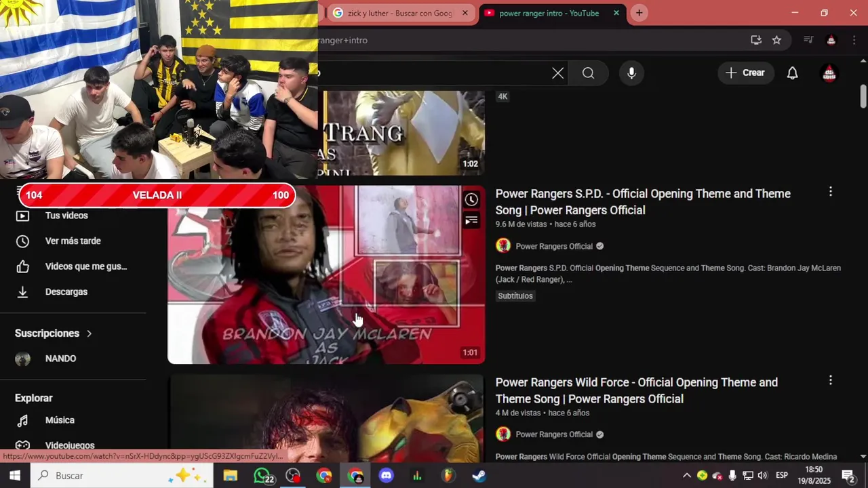Close the 'zick y luther' tab
This screenshot has height=488, width=868.
[465, 13]
